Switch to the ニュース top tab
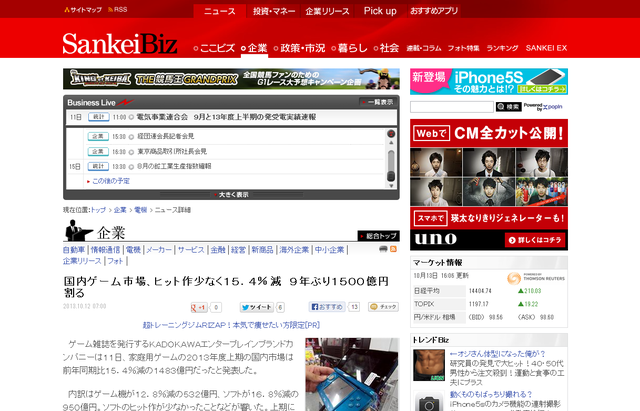Image resolution: width=640 pixels, height=411 pixels. 220,11
